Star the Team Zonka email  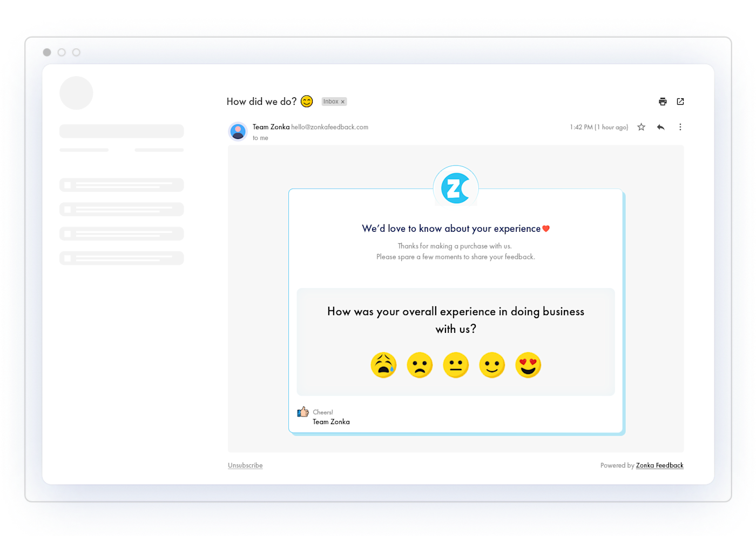641,127
